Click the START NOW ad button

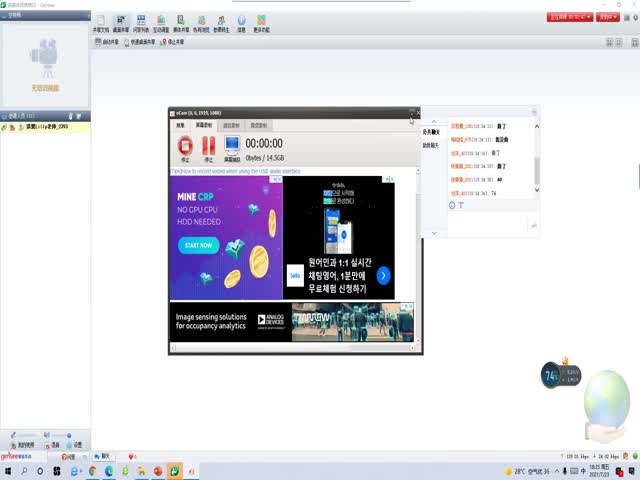[198, 245]
